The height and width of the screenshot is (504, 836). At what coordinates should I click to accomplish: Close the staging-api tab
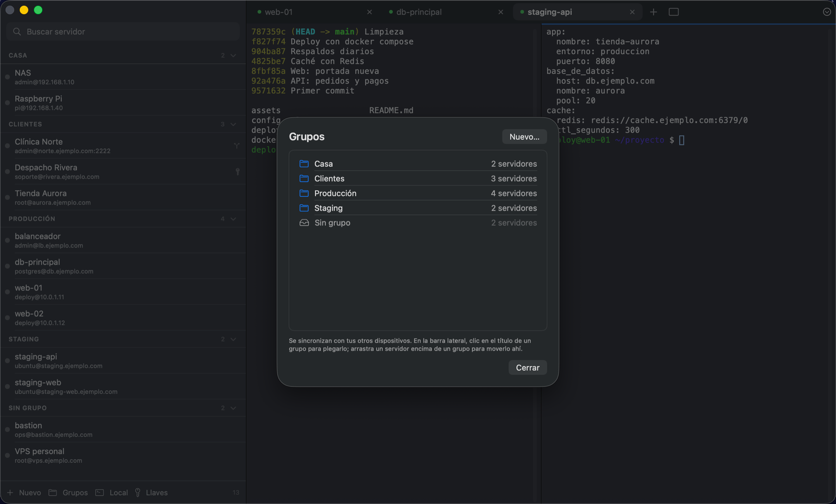pyautogui.click(x=632, y=12)
